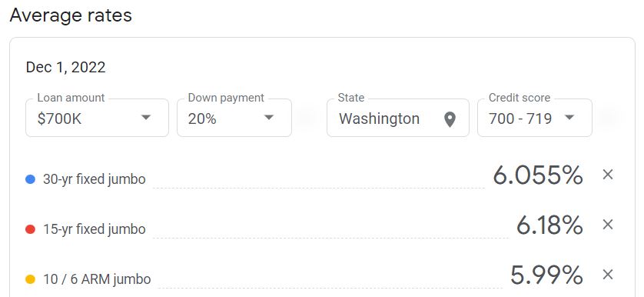The width and height of the screenshot is (644, 297).
Task: Click the 30-yr fixed jumbo label
Action: coord(94,179)
